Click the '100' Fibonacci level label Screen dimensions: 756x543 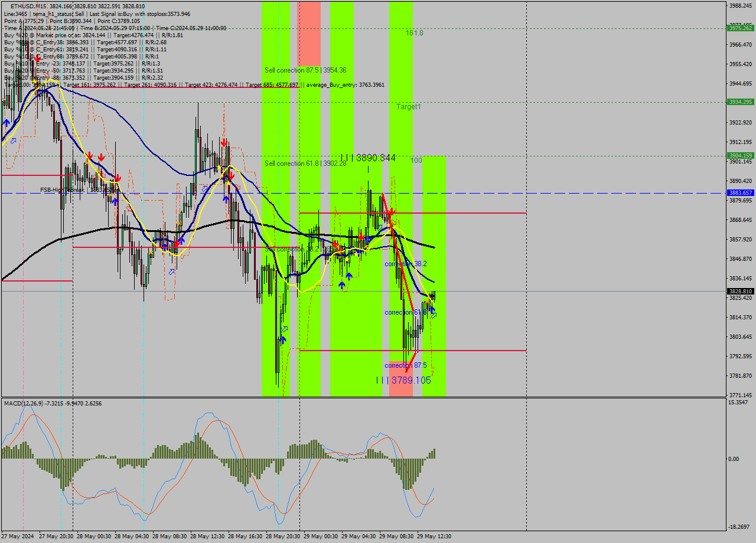(416, 161)
